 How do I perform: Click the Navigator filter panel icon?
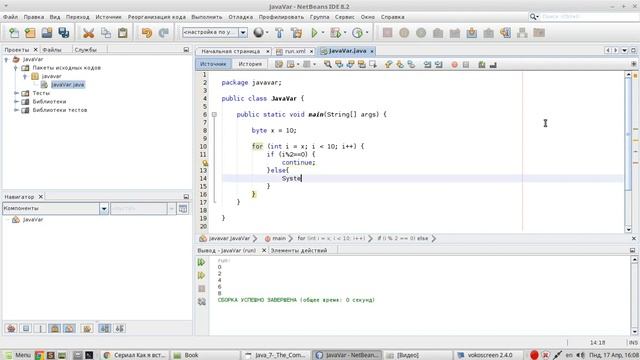click(x=183, y=209)
